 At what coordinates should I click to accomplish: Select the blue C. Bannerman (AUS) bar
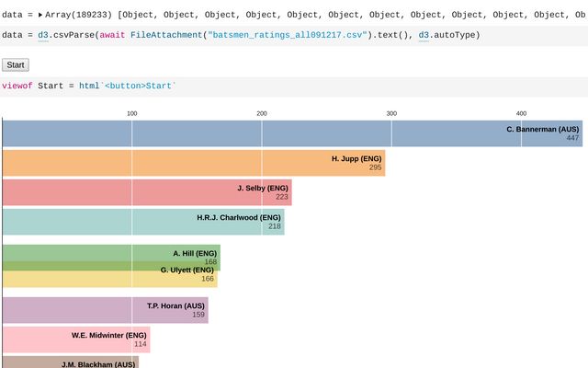pyautogui.click(x=276, y=133)
